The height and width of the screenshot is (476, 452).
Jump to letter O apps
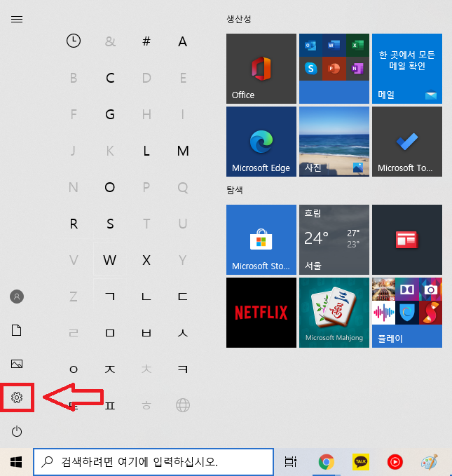(110, 187)
